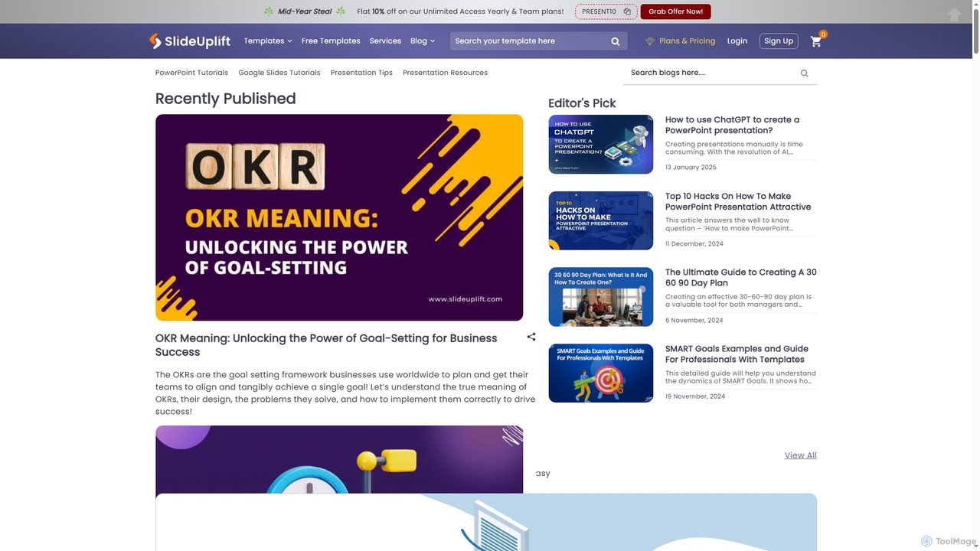Expand the Blog dropdown menu
The width and height of the screenshot is (980, 551).
(x=423, y=41)
